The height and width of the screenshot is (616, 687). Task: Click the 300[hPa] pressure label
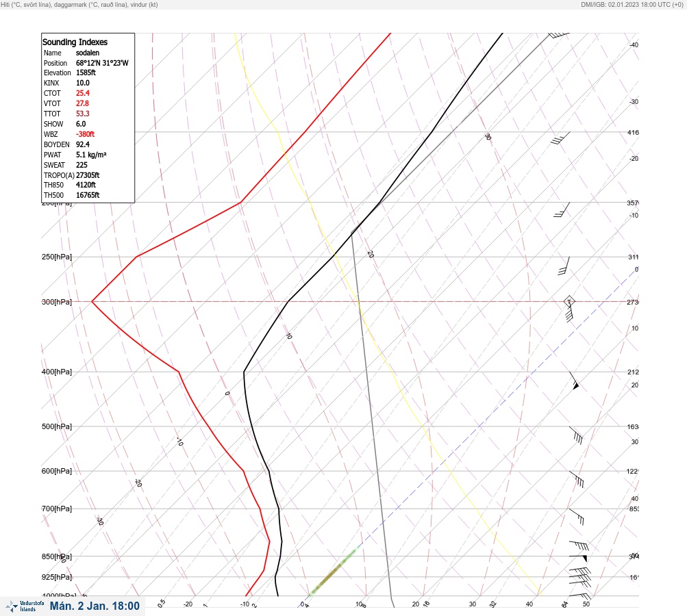pos(57,302)
